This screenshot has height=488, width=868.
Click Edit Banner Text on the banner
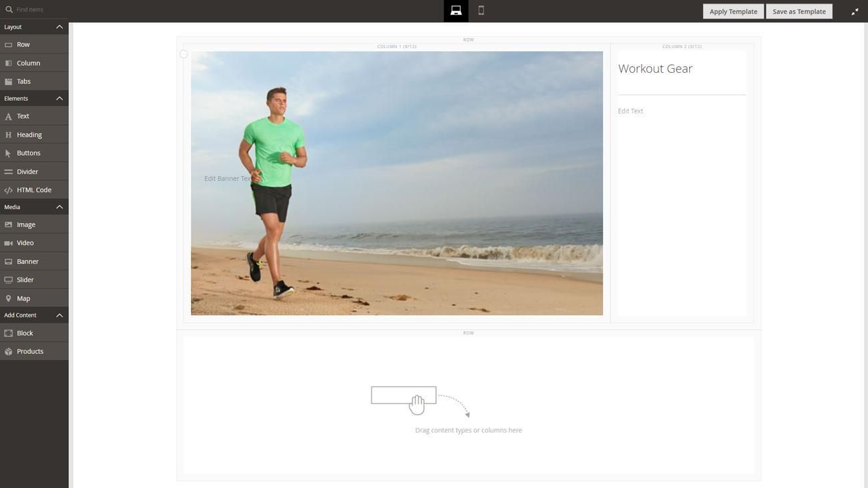pos(228,178)
